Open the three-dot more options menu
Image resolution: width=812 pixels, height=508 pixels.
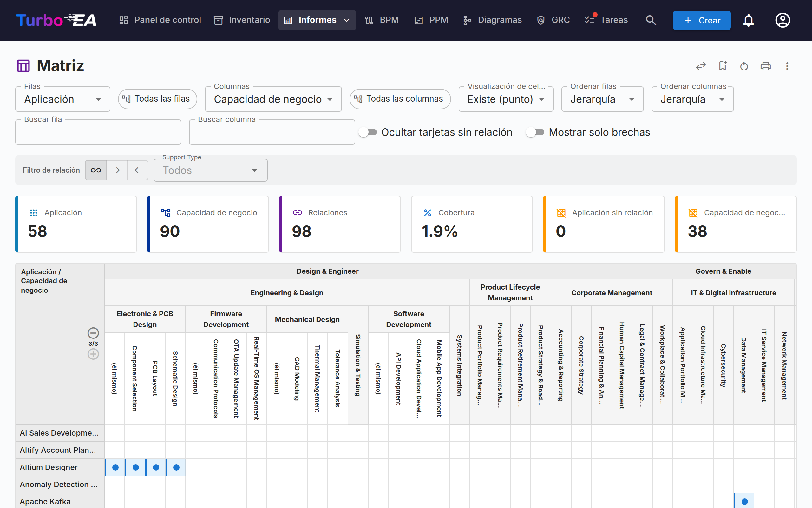pos(787,66)
